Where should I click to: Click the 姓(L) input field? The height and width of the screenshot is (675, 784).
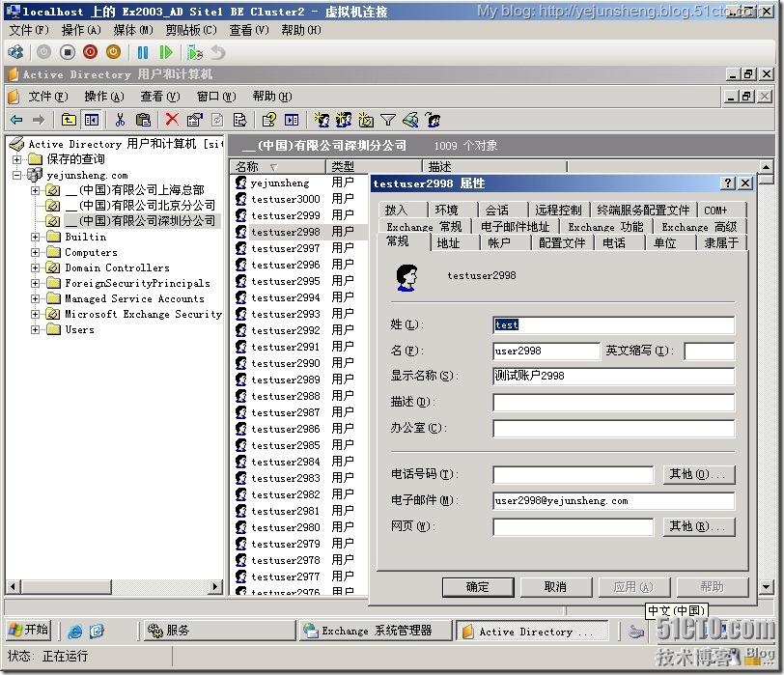[613, 325]
